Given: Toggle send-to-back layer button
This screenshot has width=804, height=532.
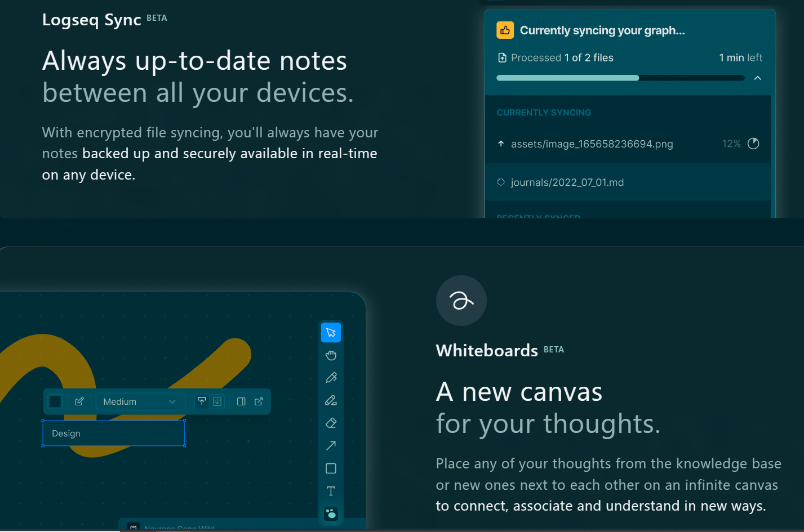Looking at the screenshot, I should 217,401.
